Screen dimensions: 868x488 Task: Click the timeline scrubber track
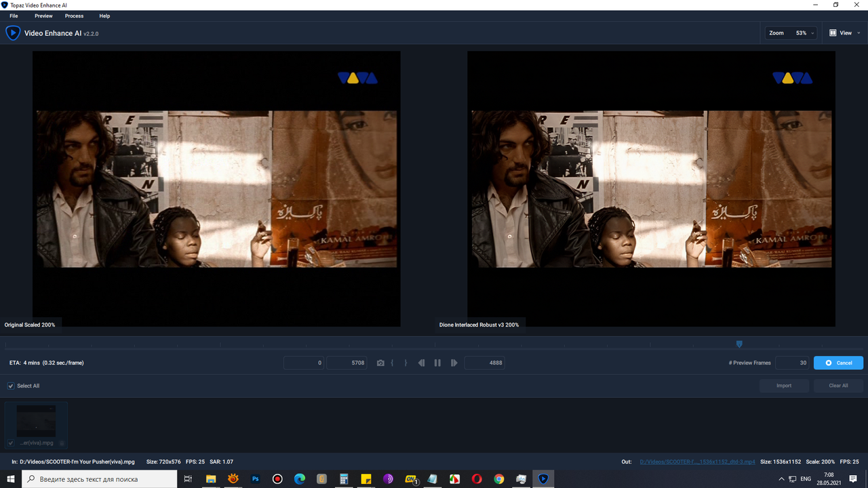point(434,344)
